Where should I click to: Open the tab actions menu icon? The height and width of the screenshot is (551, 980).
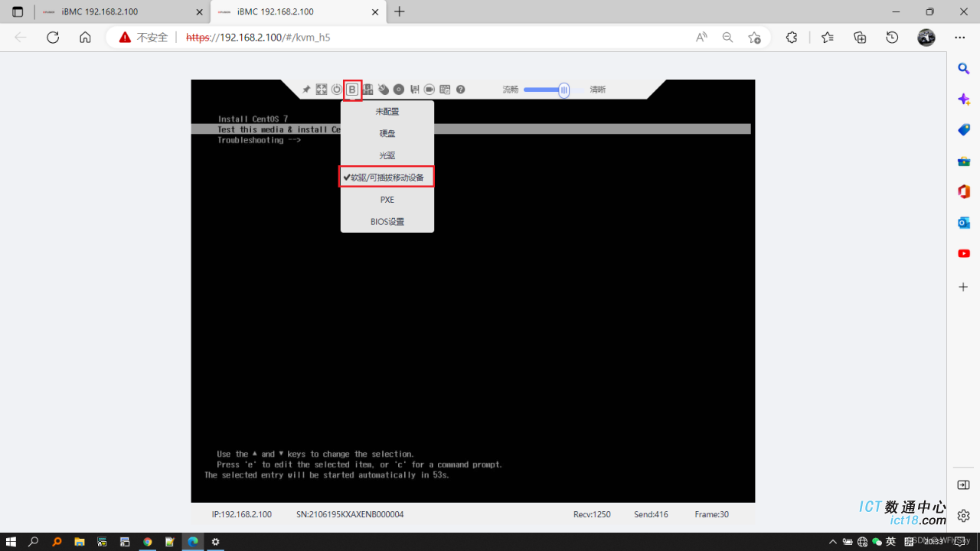point(18,12)
